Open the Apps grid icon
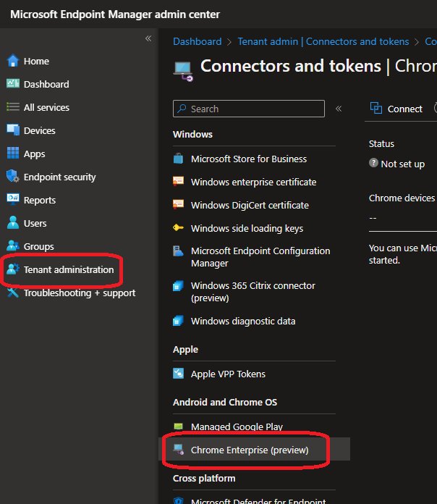This screenshot has width=437, height=504. (12, 154)
